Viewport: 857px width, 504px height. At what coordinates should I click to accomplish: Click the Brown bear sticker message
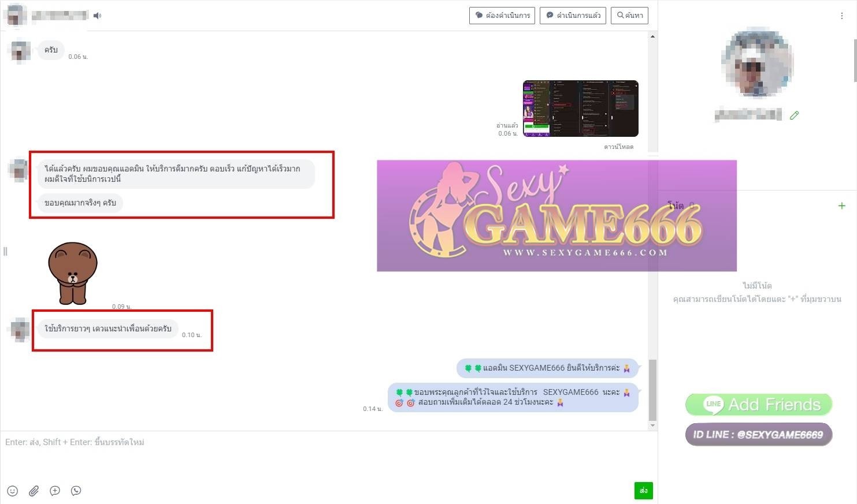(73, 272)
